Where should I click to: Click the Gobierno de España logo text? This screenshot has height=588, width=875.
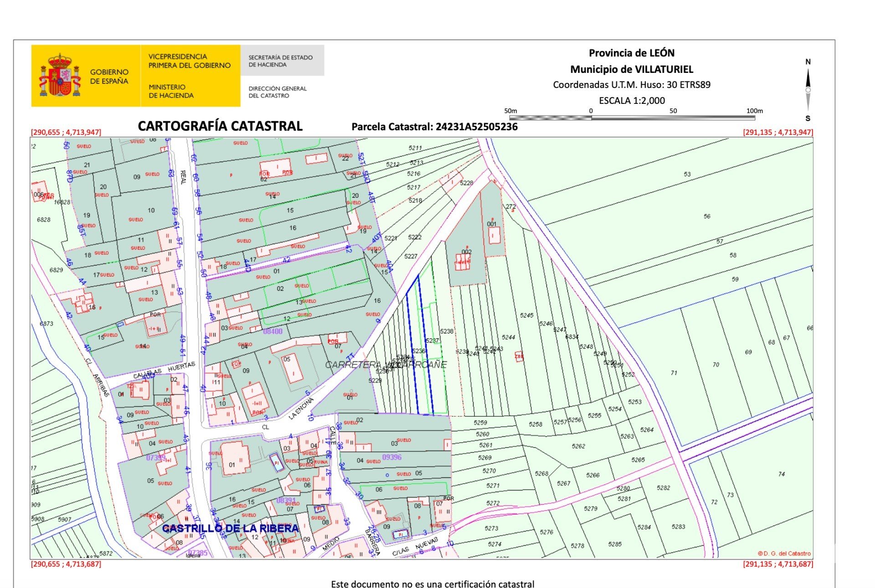[x=109, y=77]
